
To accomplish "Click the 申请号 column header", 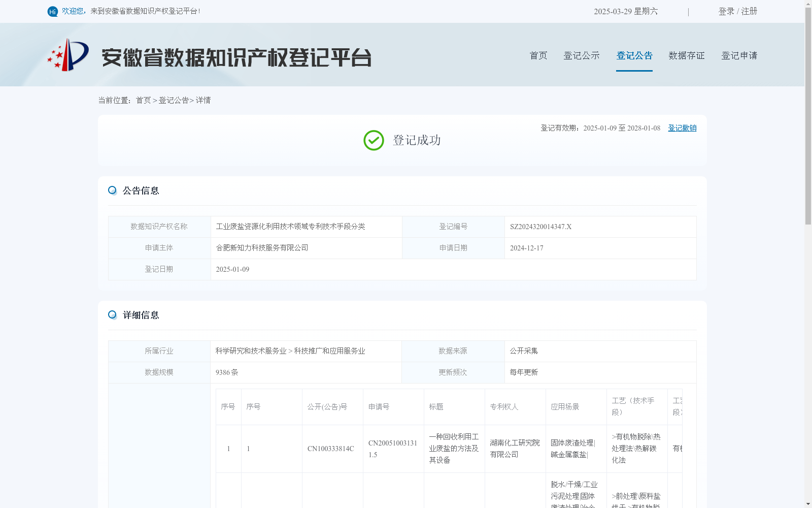I will tap(393, 407).
